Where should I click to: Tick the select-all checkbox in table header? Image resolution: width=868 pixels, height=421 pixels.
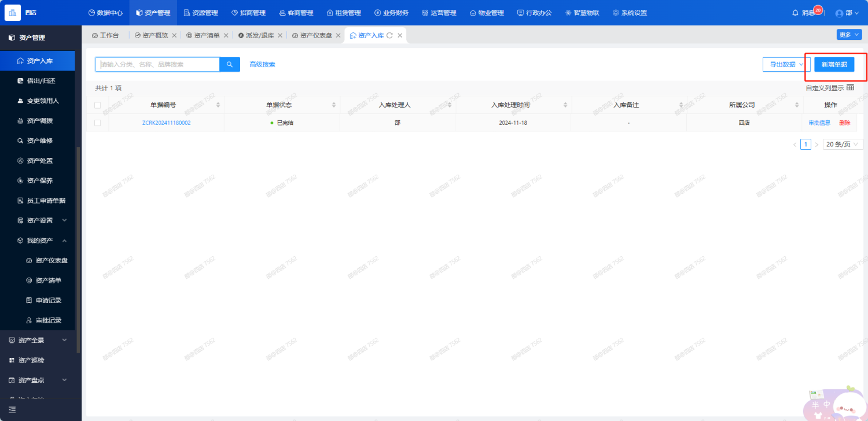point(97,105)
